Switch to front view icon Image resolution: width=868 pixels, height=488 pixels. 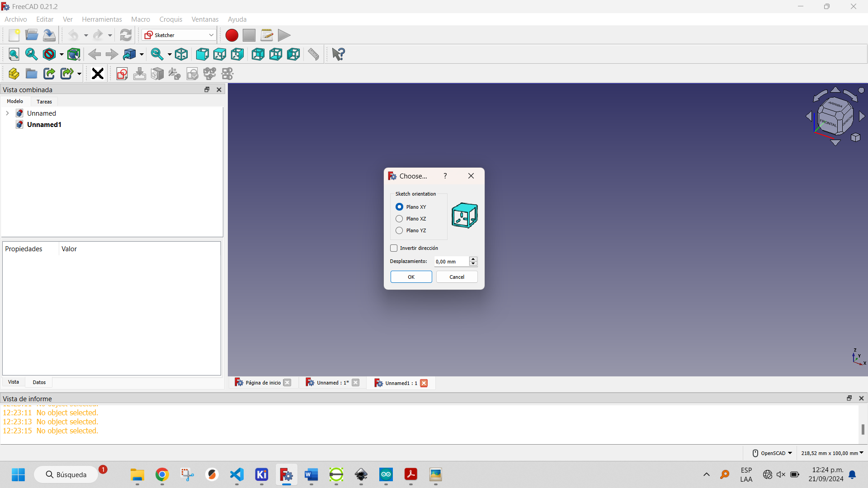202,55
